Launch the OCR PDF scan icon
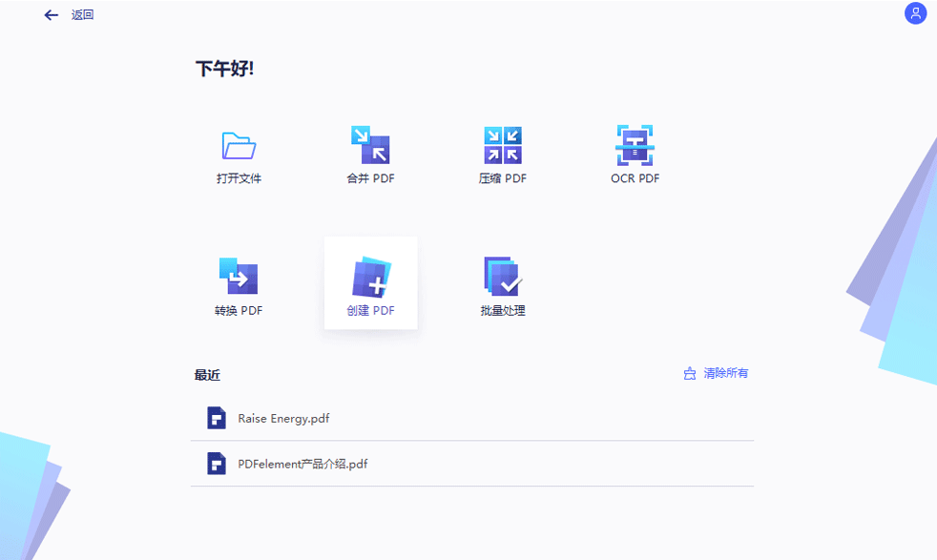The image size is (937, 560). [635, 145]
